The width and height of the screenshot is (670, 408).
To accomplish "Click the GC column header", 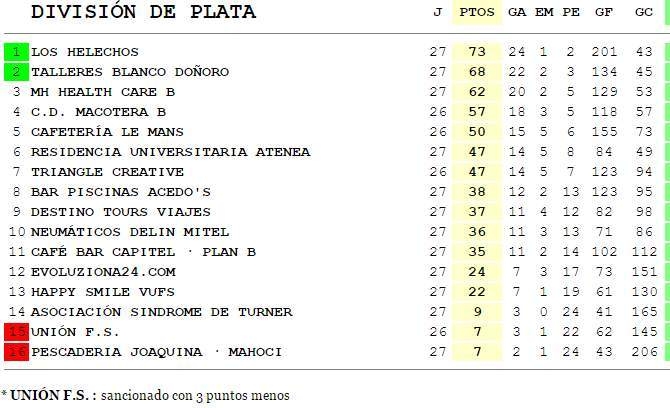I will [644, 13].
